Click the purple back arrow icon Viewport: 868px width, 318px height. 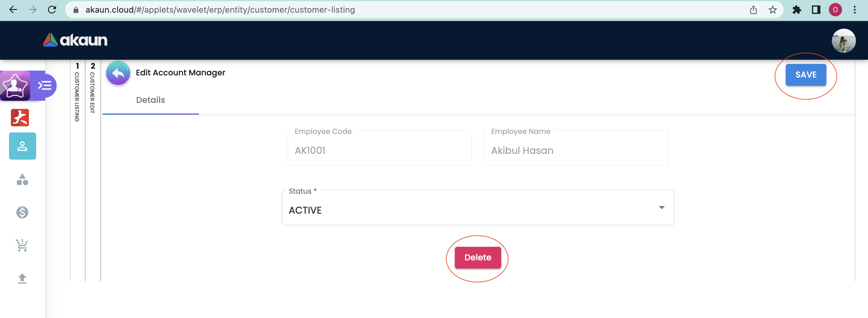coord(118,73)
